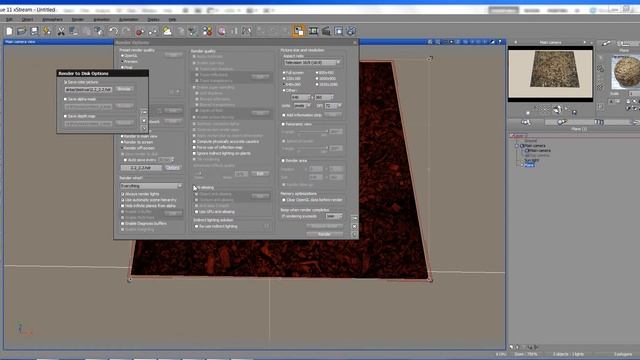The width and height of the screenshot is (640, 360).
Task: Click the clapperboard animation icon
Action: click(326, 31)
